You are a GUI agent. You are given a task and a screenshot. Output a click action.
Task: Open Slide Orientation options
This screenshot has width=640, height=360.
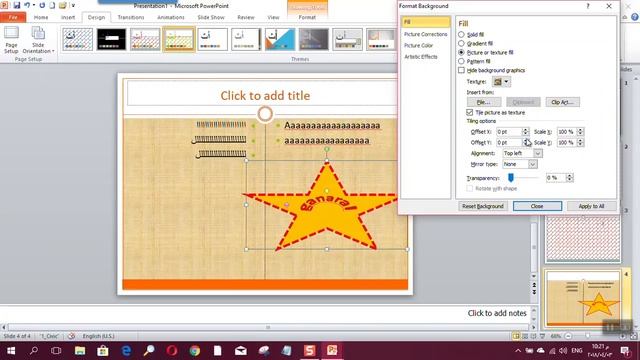tap(38, 40)
